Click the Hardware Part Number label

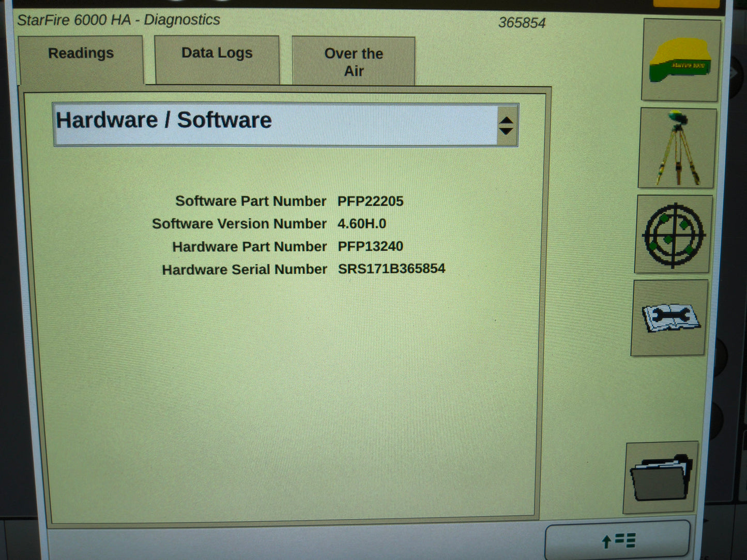249,246
